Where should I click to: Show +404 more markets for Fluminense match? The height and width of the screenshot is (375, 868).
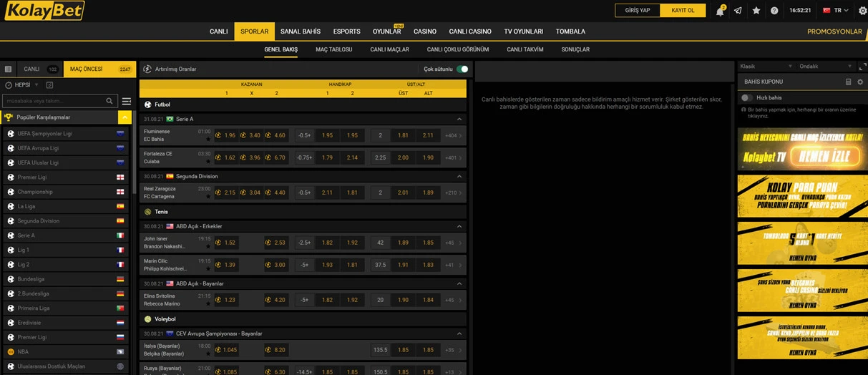point(453,135)
